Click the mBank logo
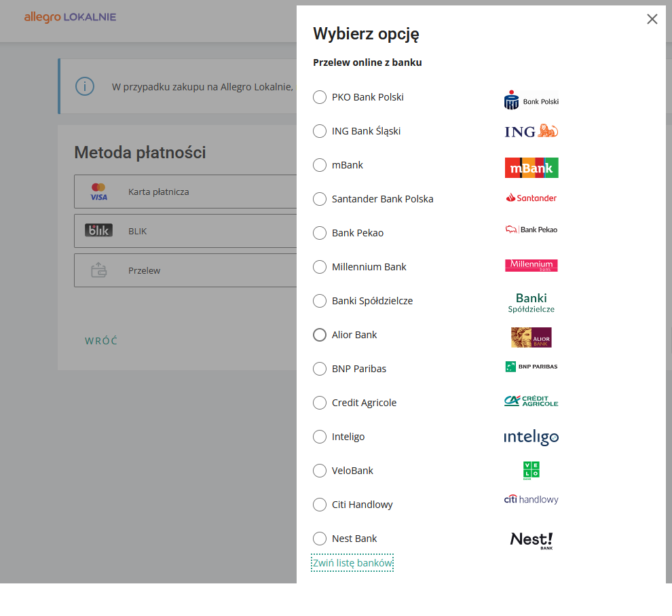The height and width of the screenshot is (616, 672). (531, 168)
